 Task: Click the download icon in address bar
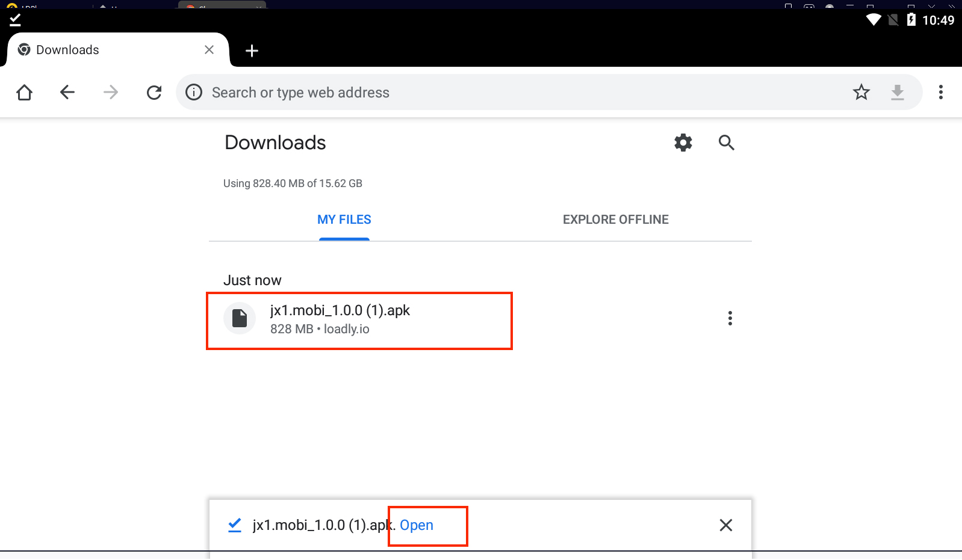pos(897,93)
